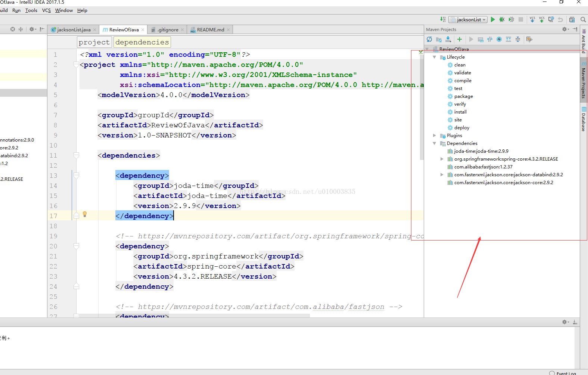The height and width of the screenshot is (375, 588).
Task: Open Project panel gear settings menu
Action: (32, 29)
